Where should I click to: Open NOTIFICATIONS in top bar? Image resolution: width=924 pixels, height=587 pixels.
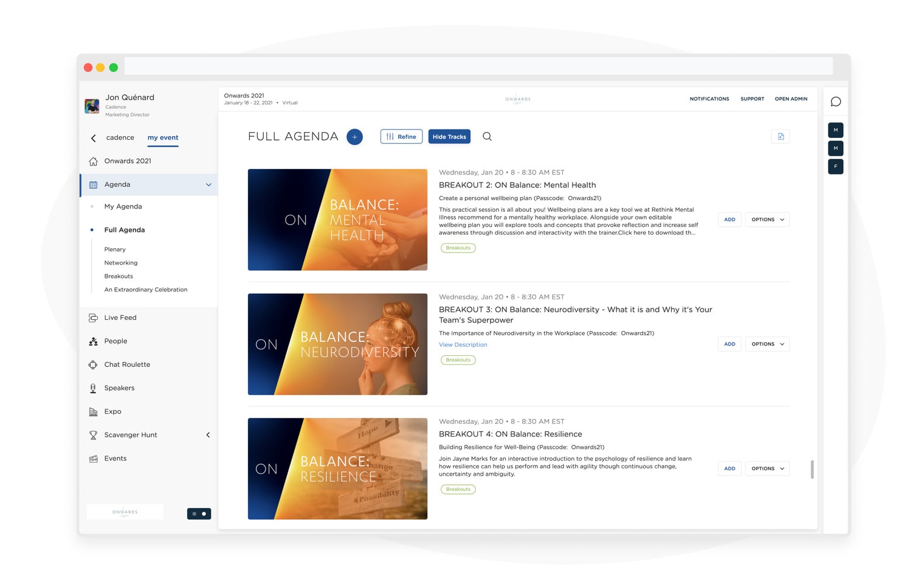pyautogui.click(x=709, y=99)
